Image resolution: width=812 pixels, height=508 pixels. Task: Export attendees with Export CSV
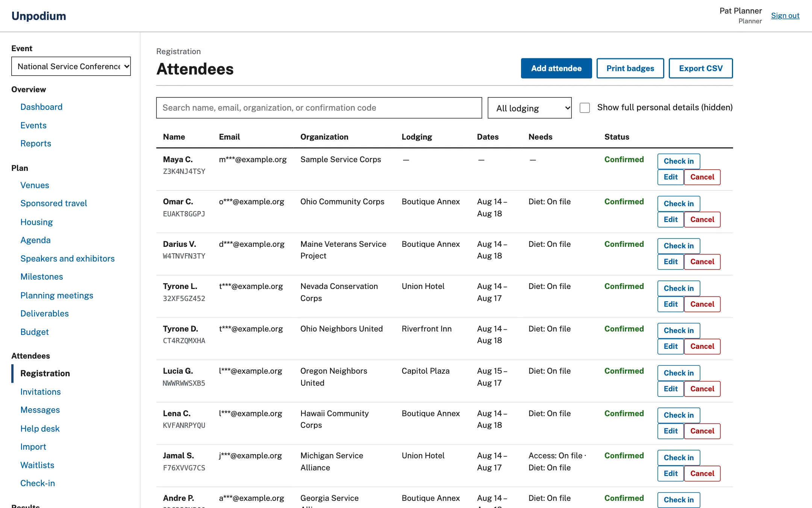tap(701, 68)
